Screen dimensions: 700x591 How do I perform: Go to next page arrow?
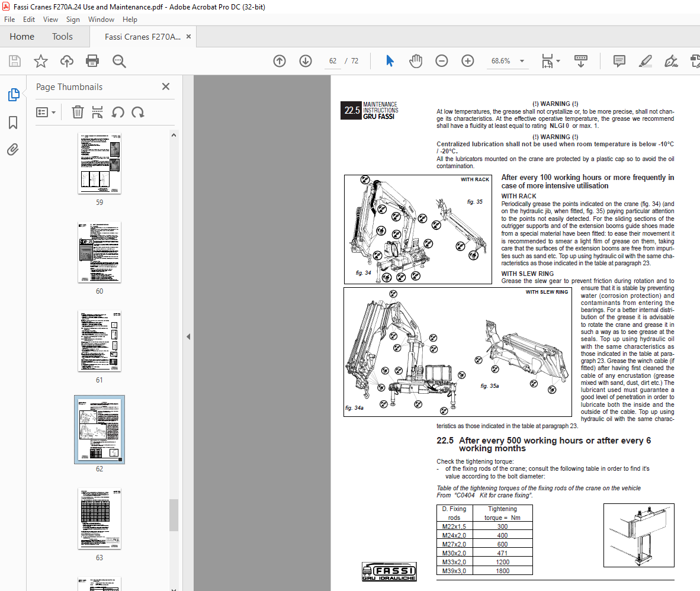(x=306, y=61)
